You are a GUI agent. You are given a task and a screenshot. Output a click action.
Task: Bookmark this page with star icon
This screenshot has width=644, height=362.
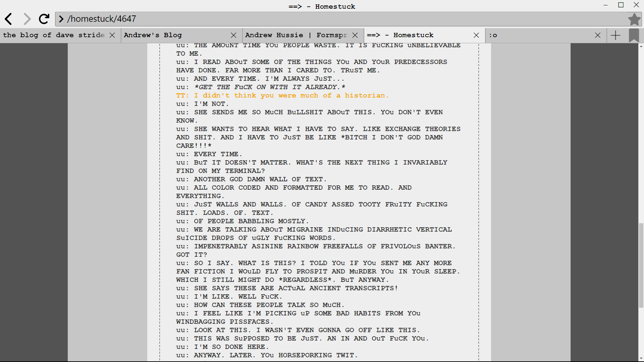[634, 19]
